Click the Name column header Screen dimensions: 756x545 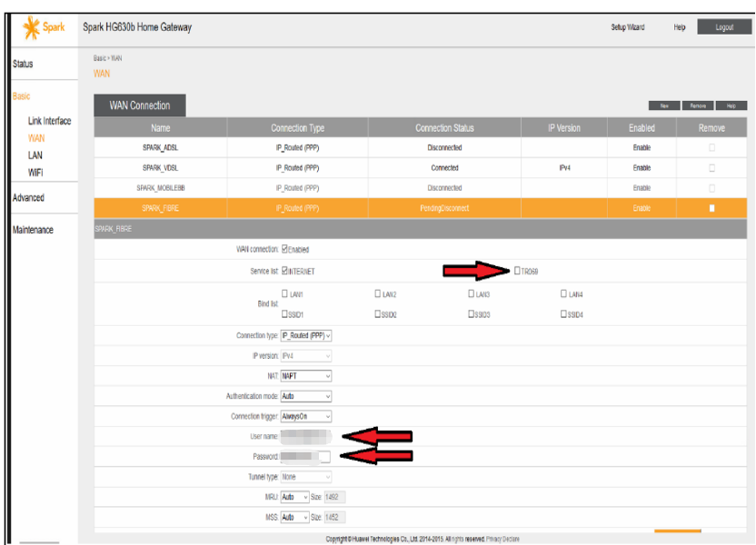161,128
